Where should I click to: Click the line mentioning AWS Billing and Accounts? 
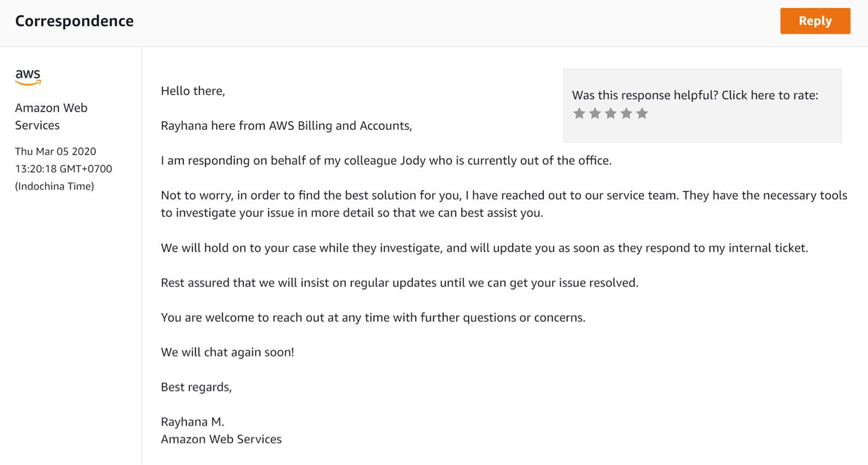coord(286,126)
